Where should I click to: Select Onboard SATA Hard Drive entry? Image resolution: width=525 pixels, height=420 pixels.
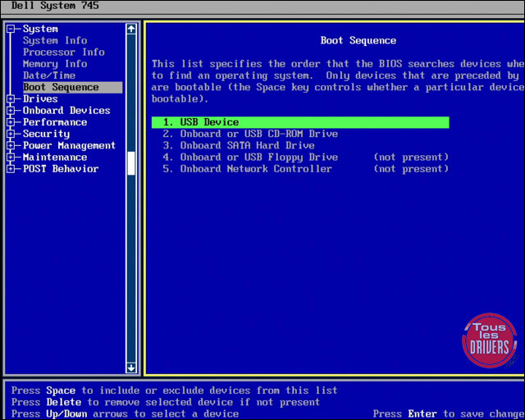239,146
